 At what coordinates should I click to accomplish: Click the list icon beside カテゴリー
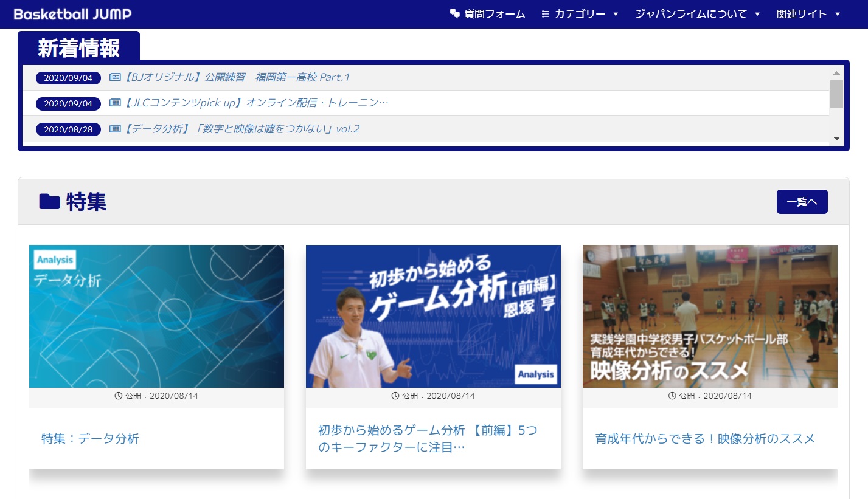[x=546, y=14]
